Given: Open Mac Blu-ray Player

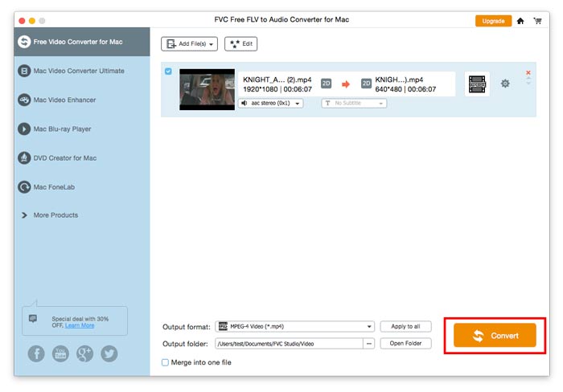Looking at the screenshot, I should pyautogui.click(x=62, y=129).
